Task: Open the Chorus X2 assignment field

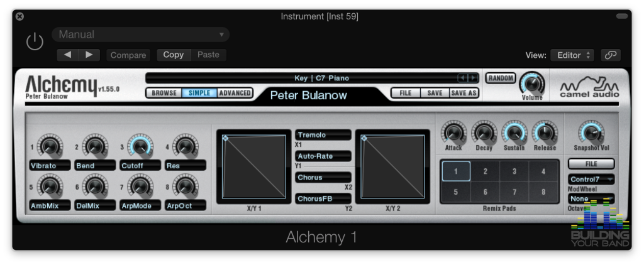Action: 323,178
